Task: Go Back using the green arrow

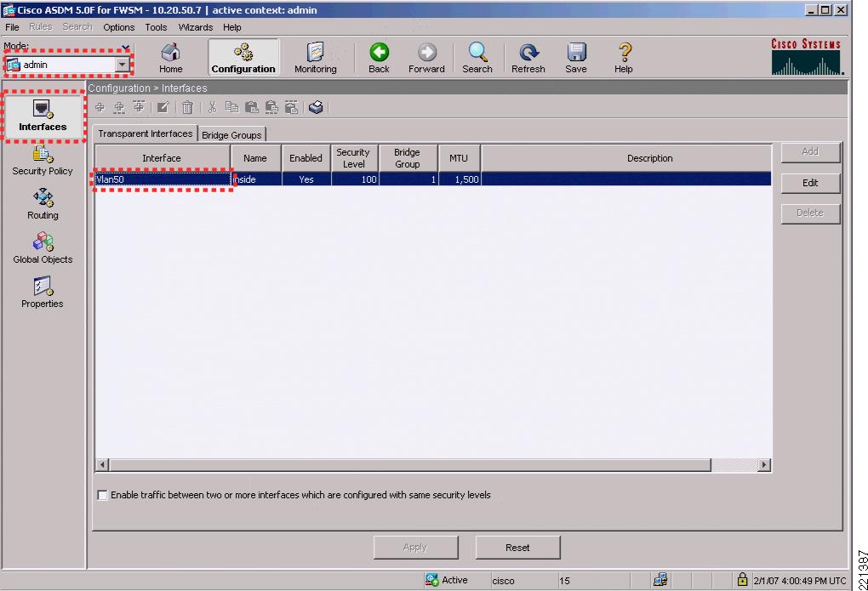Action: point(380,58)
